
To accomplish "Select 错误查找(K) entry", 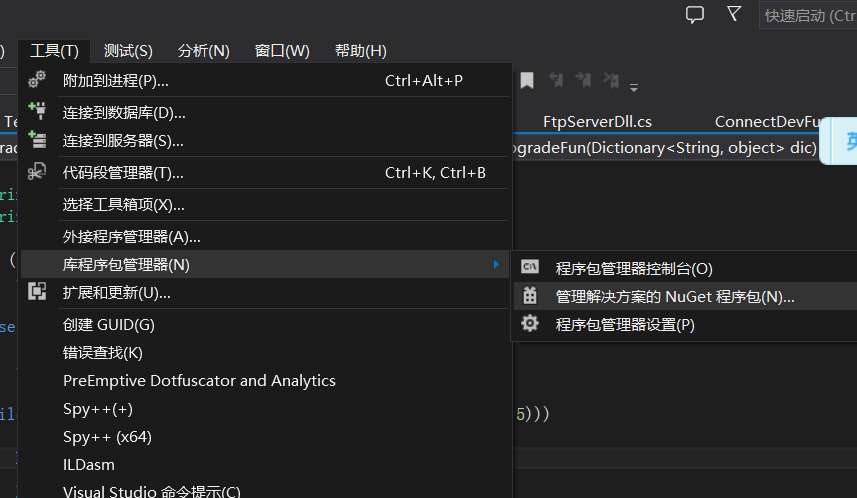I will (266, 353).
